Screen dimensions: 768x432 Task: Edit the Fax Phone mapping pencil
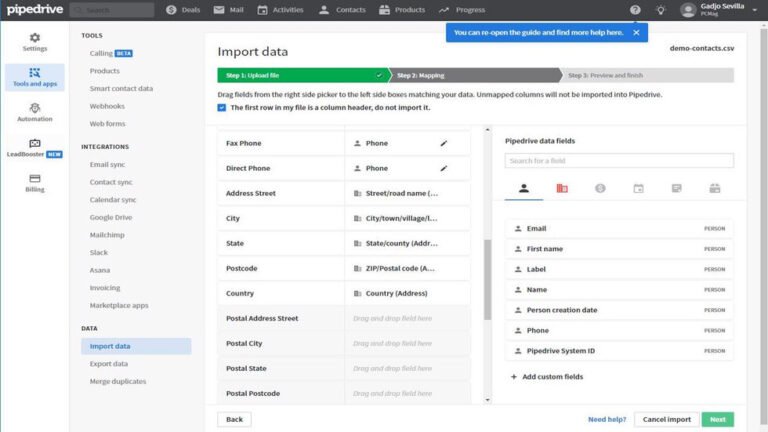click(x=444, y=143)
